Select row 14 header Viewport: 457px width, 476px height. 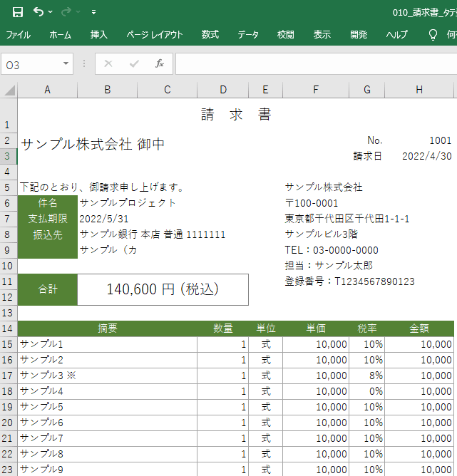tap(7, 328)
